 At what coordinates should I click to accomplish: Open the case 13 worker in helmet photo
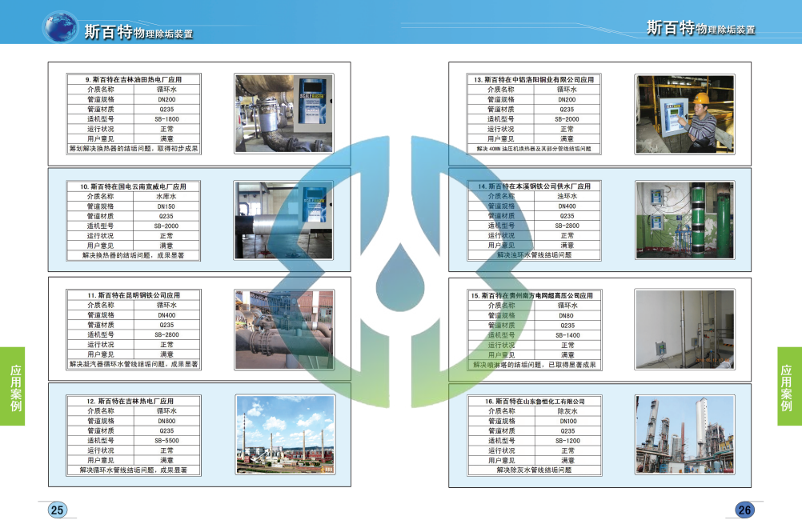[685, 114]
